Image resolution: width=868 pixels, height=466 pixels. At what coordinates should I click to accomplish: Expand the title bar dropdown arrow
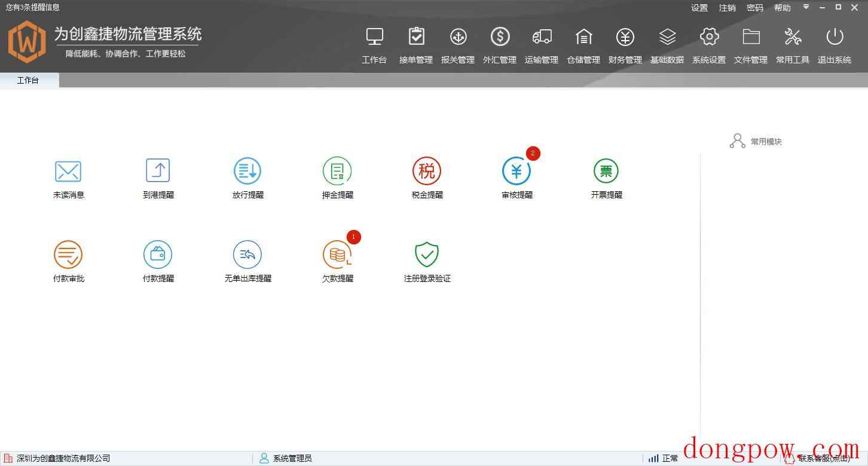point(806,7)
